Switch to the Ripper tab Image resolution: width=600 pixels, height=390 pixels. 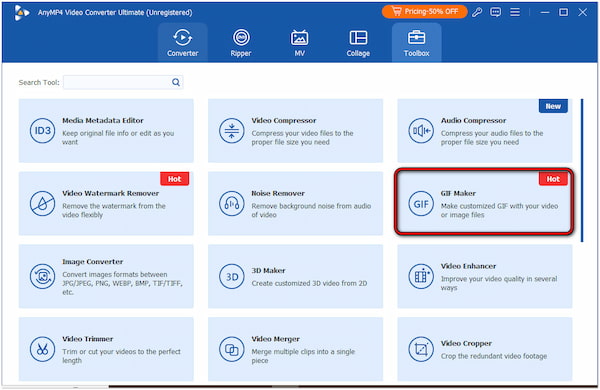point(241,42)
